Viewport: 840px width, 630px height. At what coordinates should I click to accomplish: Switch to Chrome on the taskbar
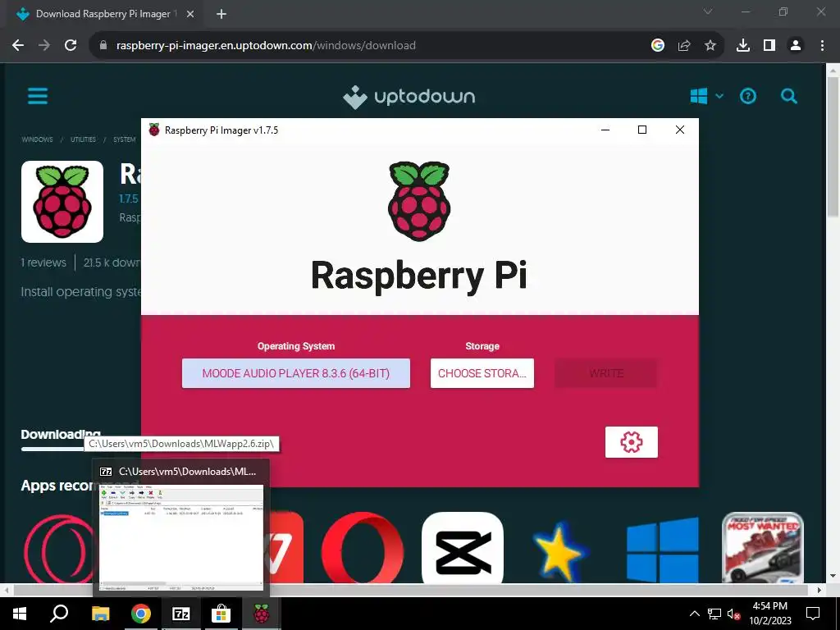click(141, 614)
